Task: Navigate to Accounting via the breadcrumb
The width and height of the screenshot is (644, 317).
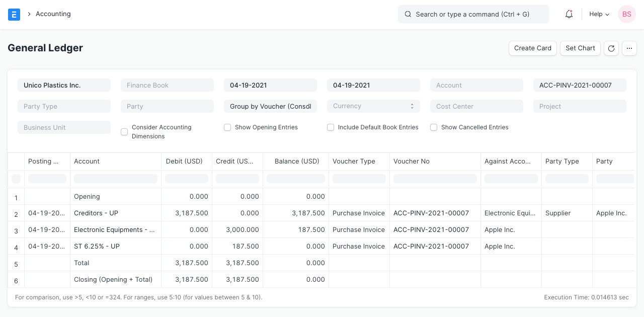Action: (x=53, y=14)
